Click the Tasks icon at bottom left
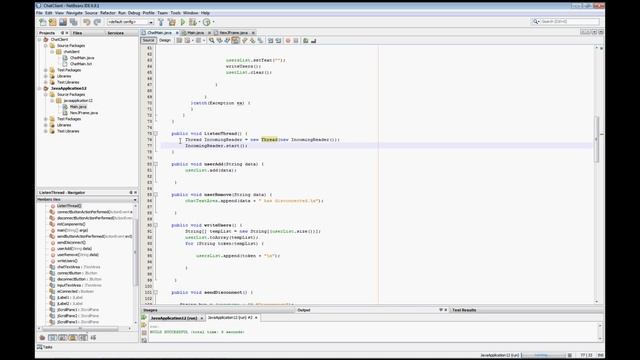Image resolution: width=640 pixels, height=360 pixels. point(40,347)
